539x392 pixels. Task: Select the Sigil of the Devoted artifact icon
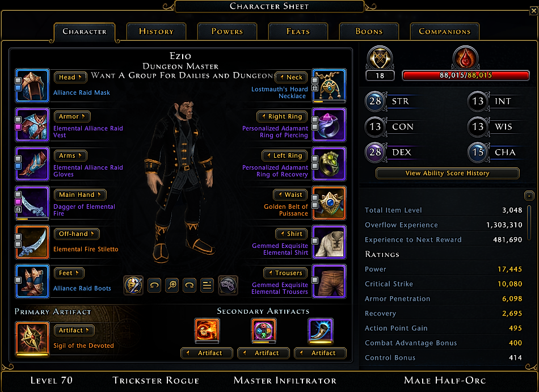point(32,339)
